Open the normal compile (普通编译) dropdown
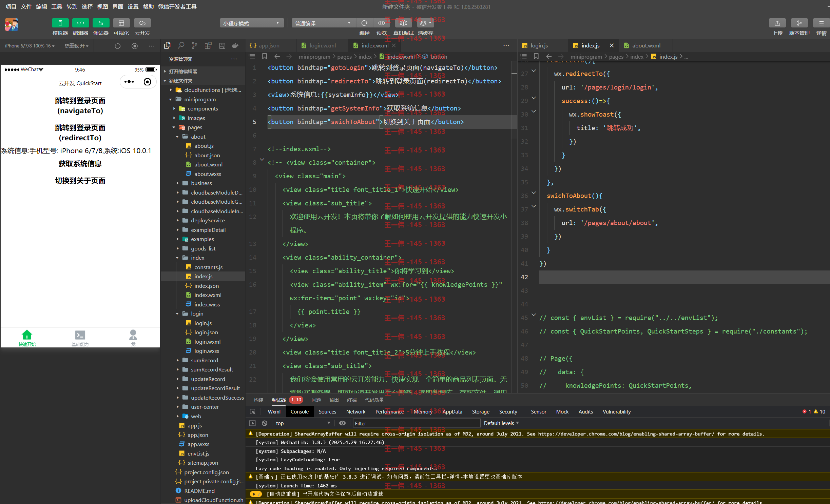The height and width of the screenshot is (504, 830). tap(324, 23)
